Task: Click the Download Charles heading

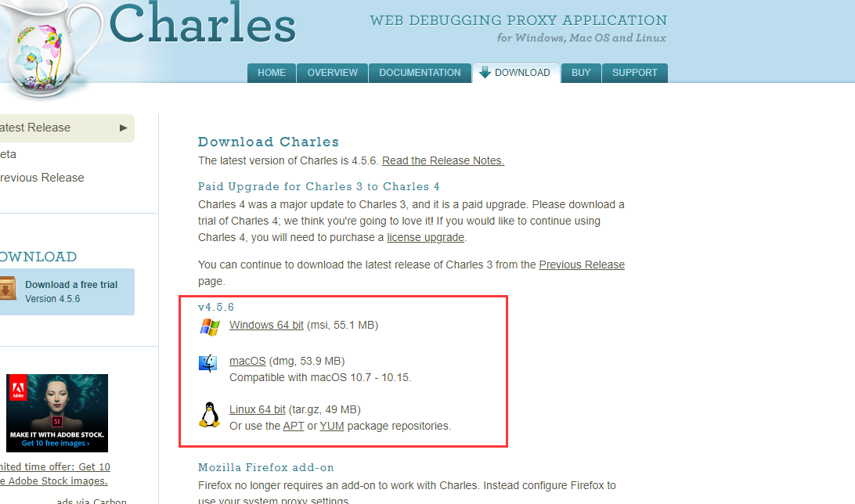Action: point(269,142)
